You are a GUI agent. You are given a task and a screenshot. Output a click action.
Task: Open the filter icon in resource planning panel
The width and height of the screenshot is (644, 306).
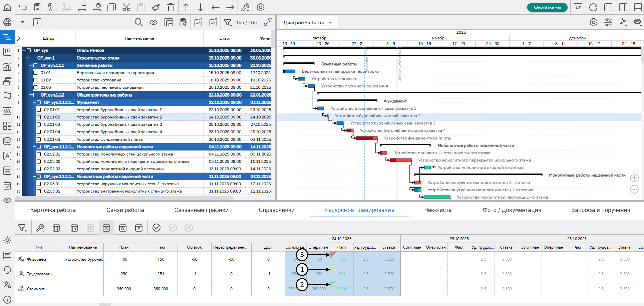click(22, 228)
